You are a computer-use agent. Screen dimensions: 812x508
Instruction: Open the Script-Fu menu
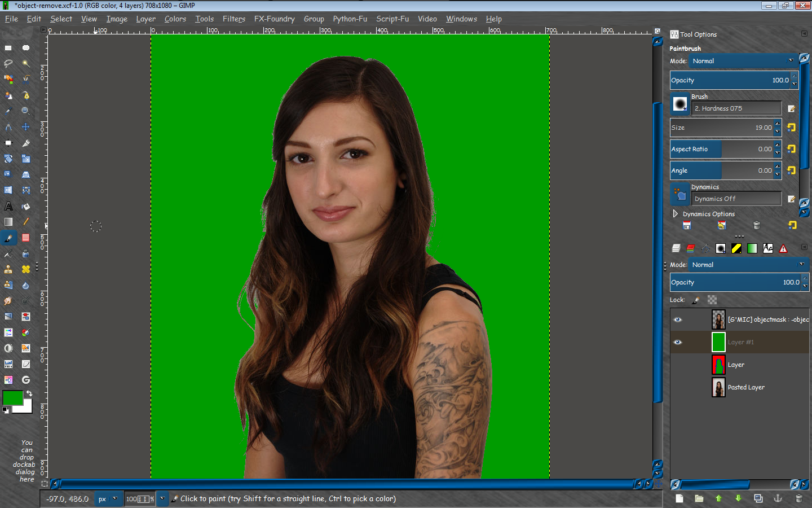[392, 19]
